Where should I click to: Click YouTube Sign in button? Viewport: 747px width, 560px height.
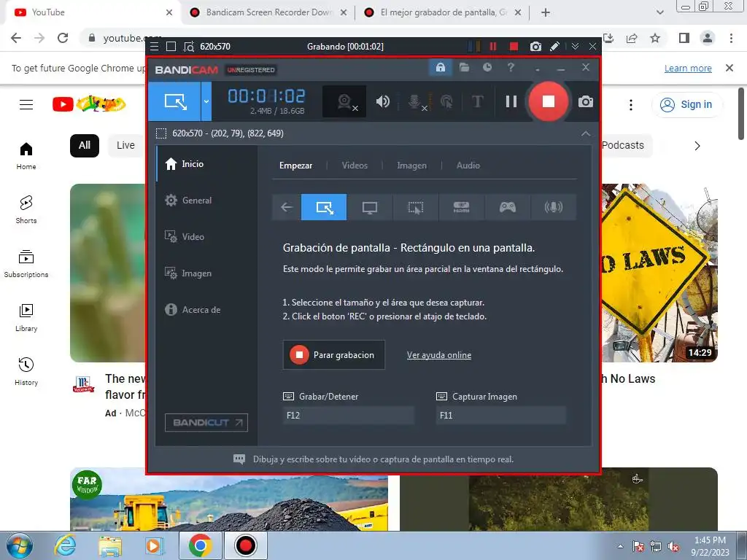686,104
